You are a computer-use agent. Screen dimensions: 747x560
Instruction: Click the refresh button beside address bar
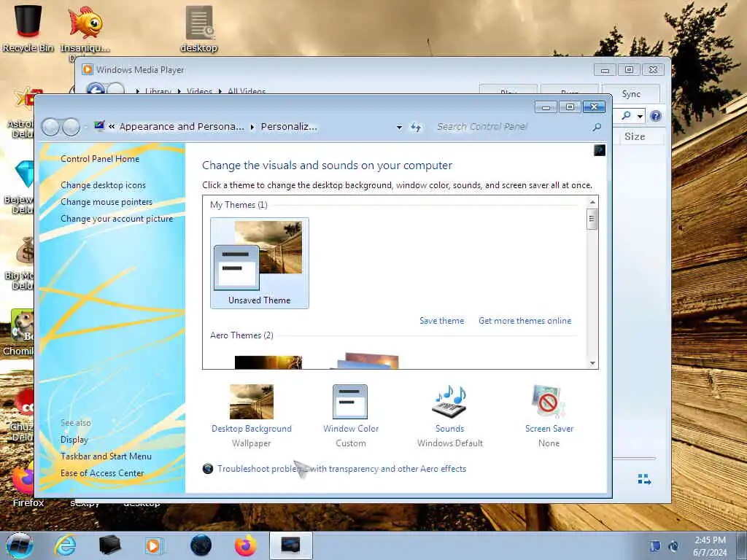click(x=416, y=127)
